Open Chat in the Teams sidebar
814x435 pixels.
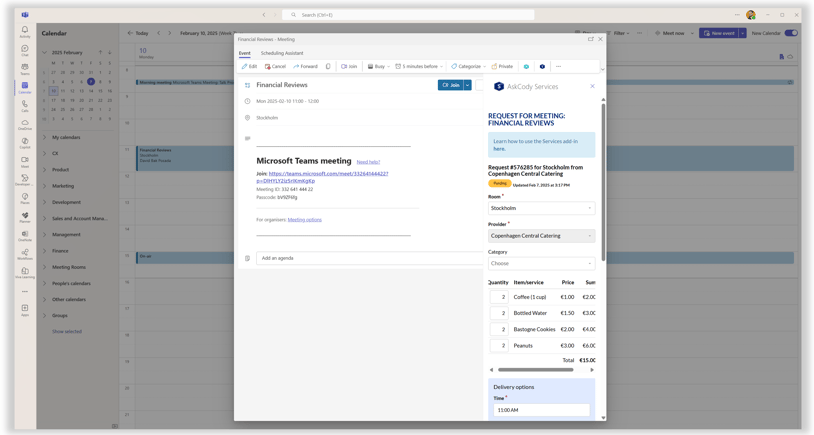click(x=24, y=50)
